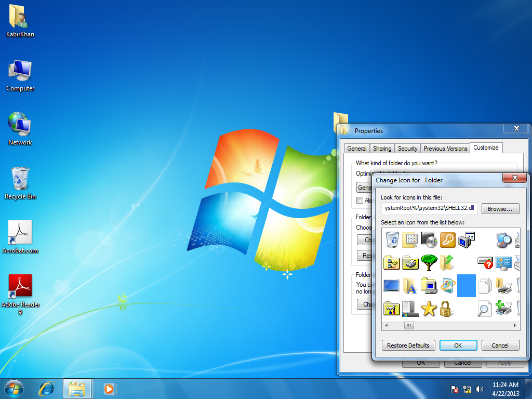
Task: Open the Sharing tab in Properties
Action: pyautogui.click(x=382, y=148)
